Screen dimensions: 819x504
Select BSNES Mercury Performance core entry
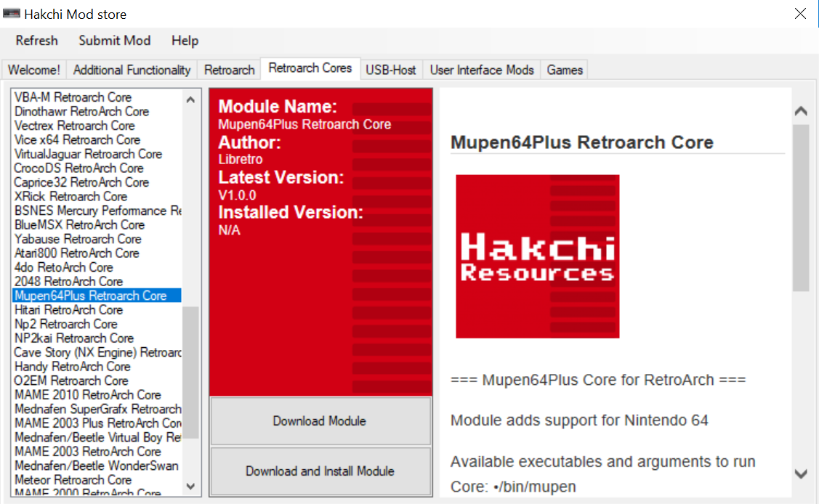[x=97, y=211]
